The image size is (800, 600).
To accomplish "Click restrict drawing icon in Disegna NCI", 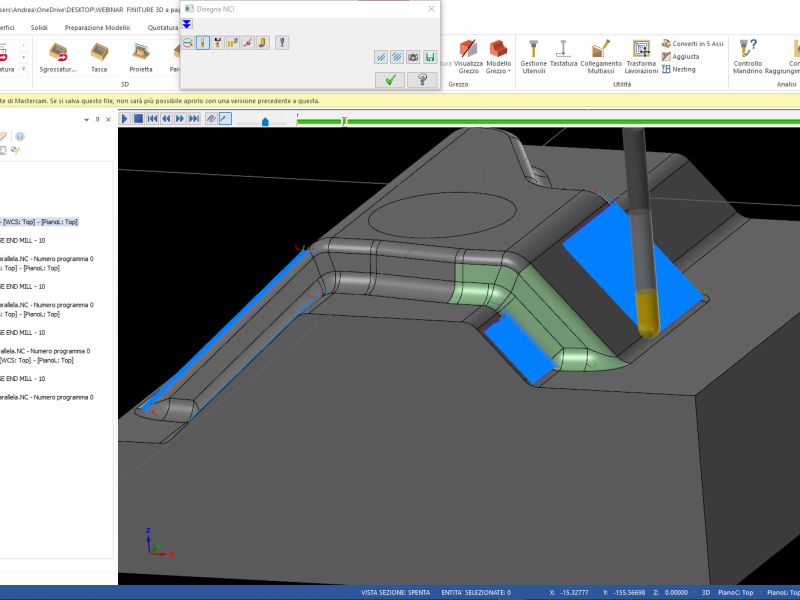I will (381, 57).
